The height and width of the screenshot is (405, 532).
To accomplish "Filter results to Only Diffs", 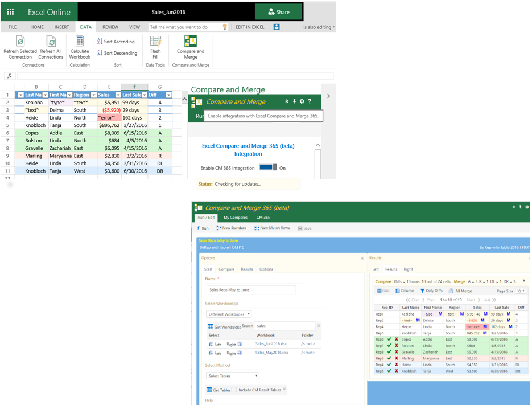I will click(431, 291).
